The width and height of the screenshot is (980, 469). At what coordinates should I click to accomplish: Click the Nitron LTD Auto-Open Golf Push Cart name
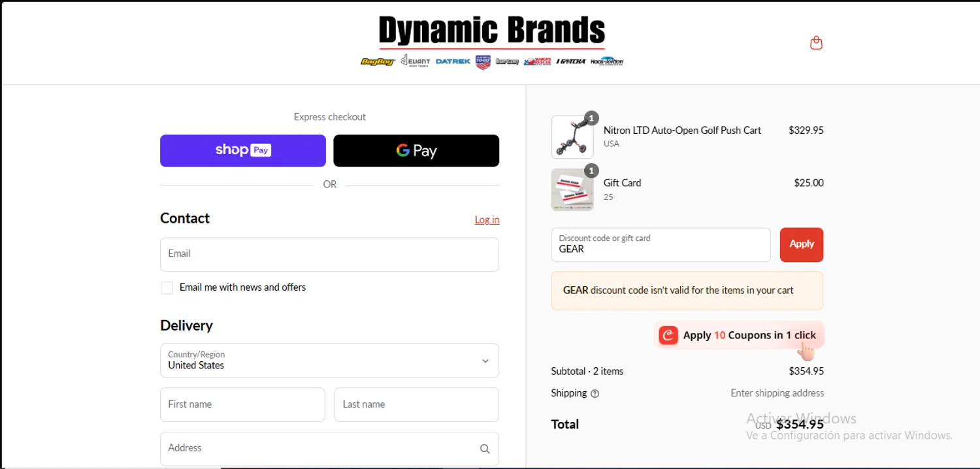click(682, 130)
